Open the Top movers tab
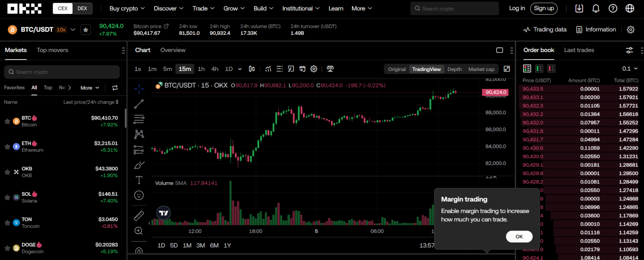 (x=52, y=50)
